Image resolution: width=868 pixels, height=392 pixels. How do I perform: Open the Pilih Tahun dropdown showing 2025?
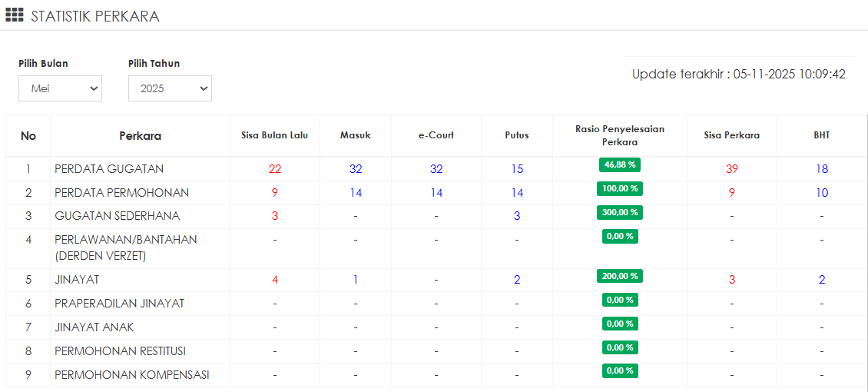pyautogui.click(x=170, y=88)
